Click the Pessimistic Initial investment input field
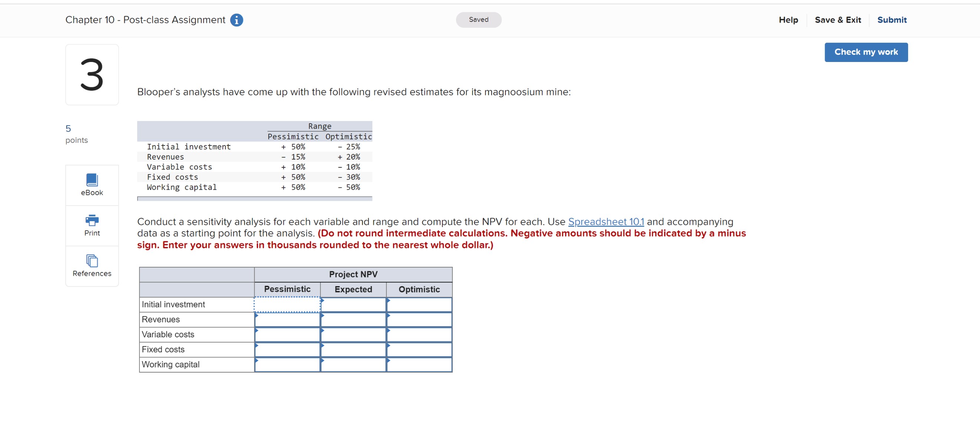The image size is (980, 429). click(x=287, y=305)
